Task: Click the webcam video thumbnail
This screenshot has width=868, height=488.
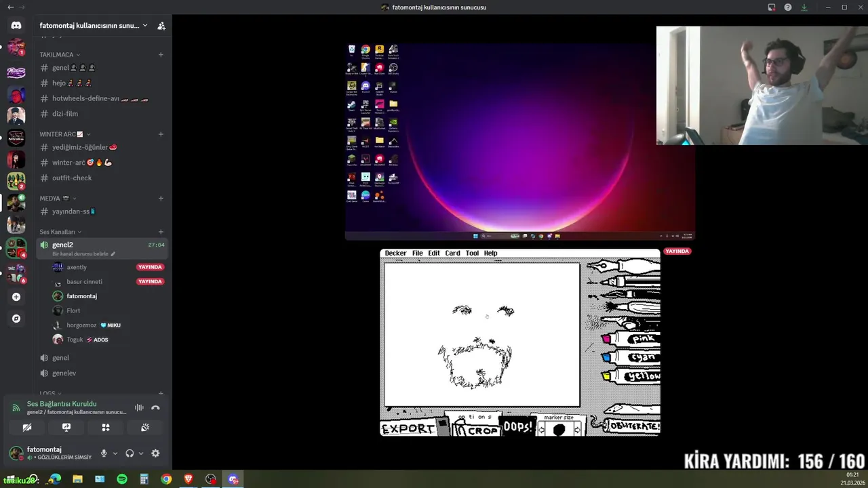Action: click(762, 85)
